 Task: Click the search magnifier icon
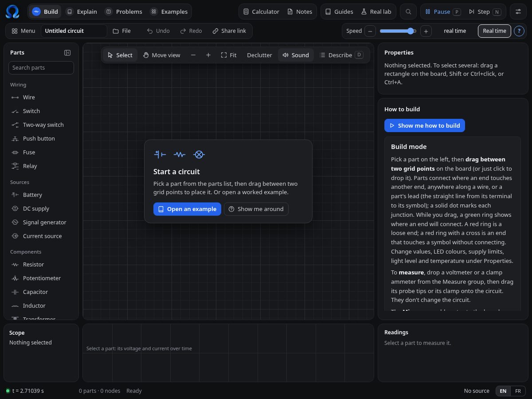click(408, 12)
